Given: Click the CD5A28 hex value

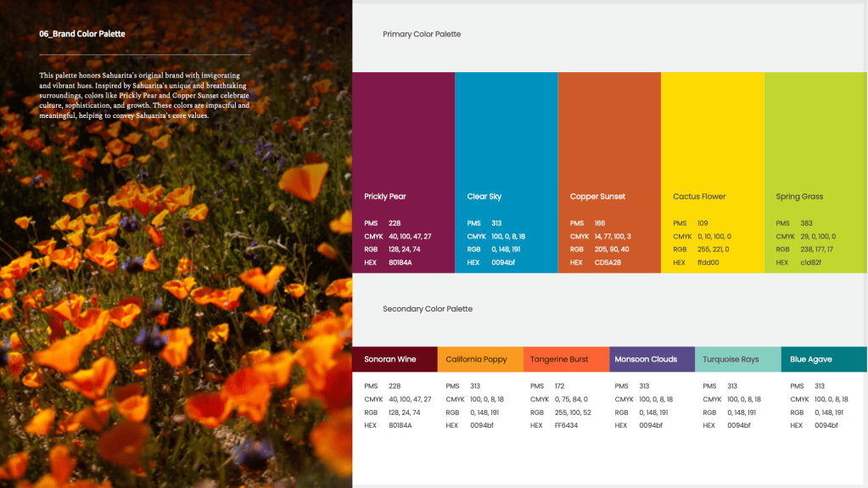Looking at the screenshot, I should [x=608, y=262].
